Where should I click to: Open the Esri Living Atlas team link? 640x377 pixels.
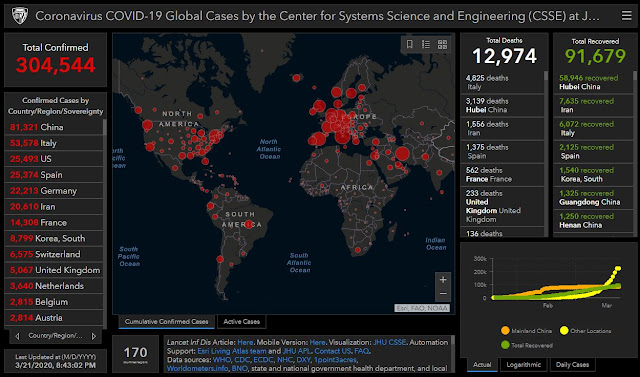click(x=231, y=351)
